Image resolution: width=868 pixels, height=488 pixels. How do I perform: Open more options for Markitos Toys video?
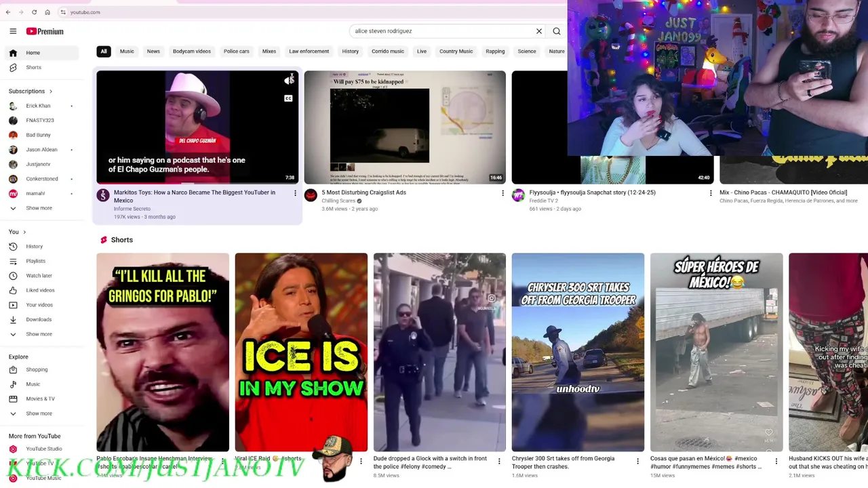[295, 194]
